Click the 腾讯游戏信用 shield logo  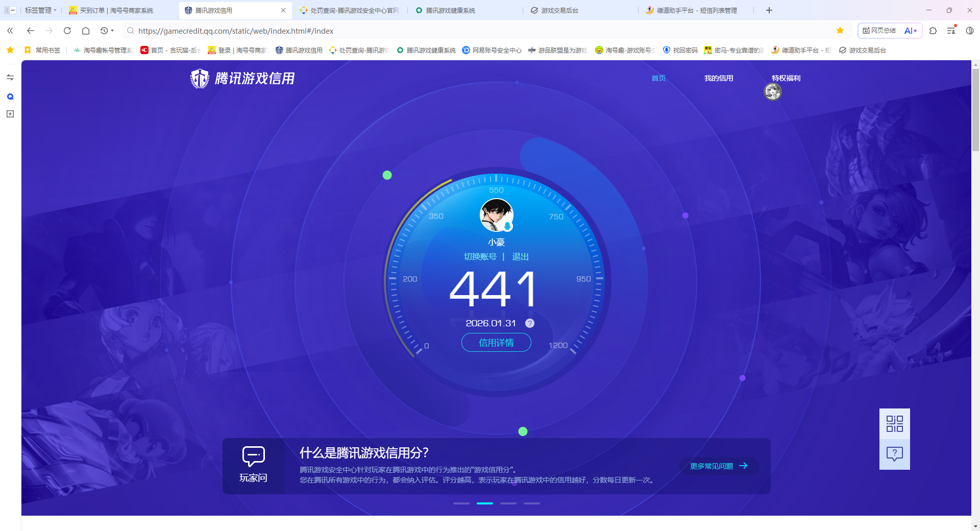200,78
